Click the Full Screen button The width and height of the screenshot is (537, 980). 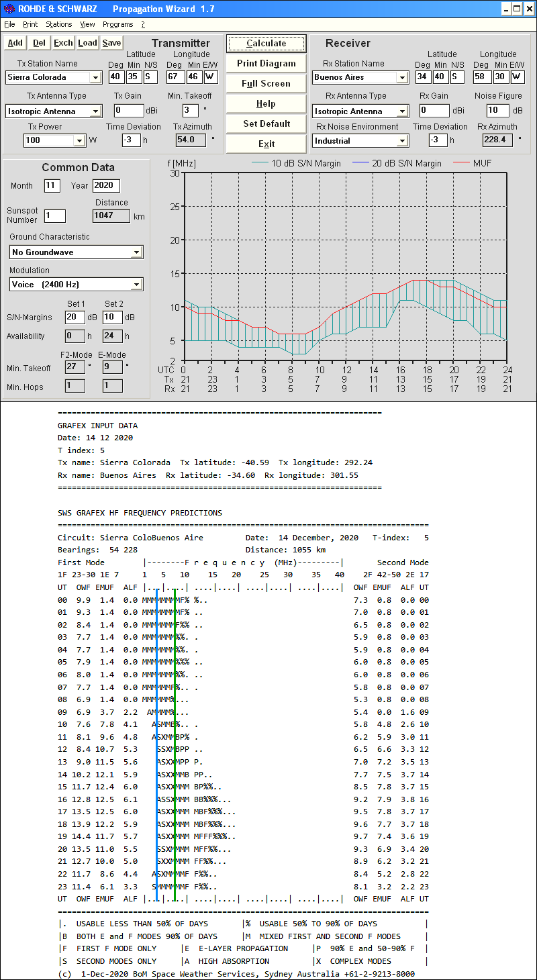[x=266, y=83]
